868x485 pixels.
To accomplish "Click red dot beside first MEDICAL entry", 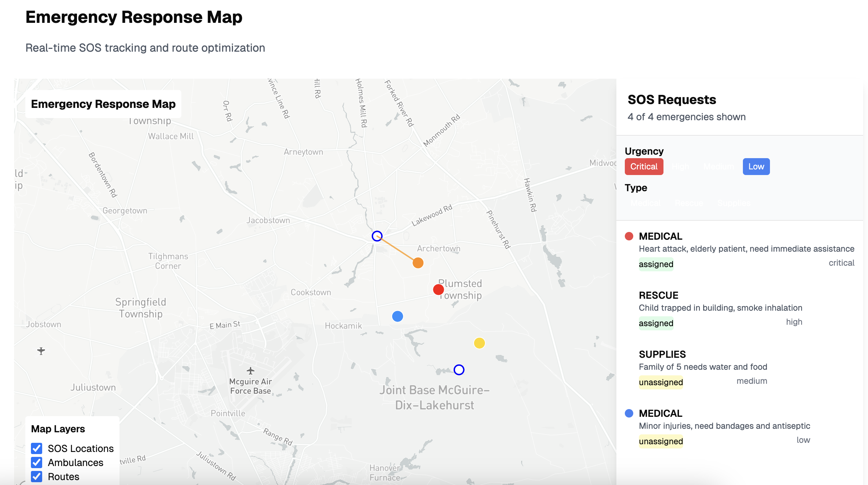I will [x=629, y=236].
